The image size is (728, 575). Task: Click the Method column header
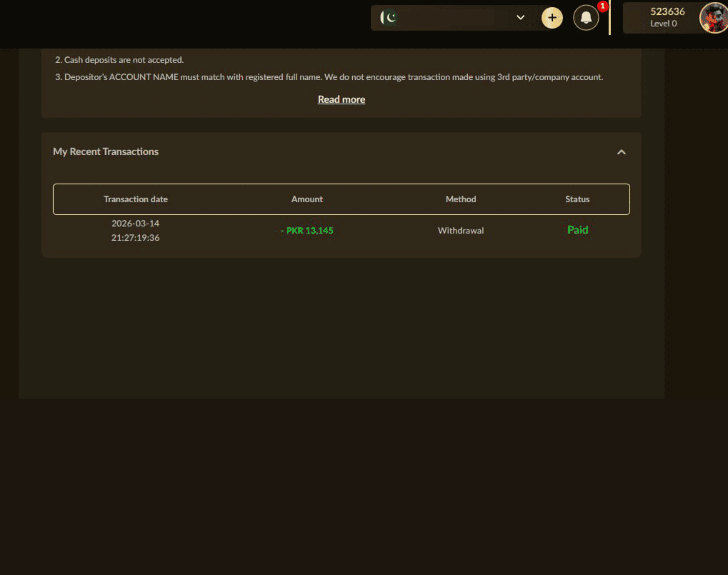click(x=460, y=199)
